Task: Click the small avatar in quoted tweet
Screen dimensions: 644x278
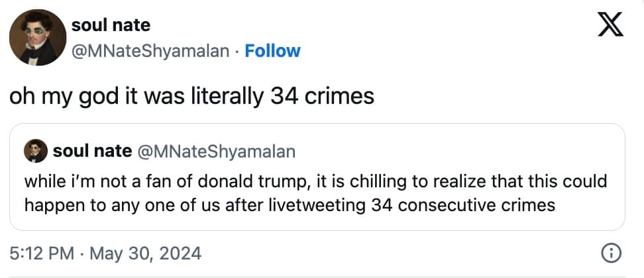Action: click(x=35, y=152)
